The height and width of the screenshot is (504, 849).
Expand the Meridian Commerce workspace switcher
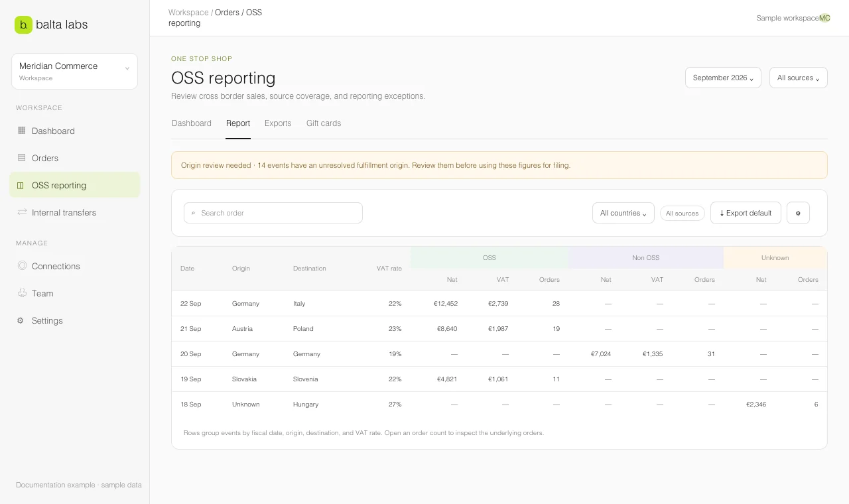[x=74, y=71]
